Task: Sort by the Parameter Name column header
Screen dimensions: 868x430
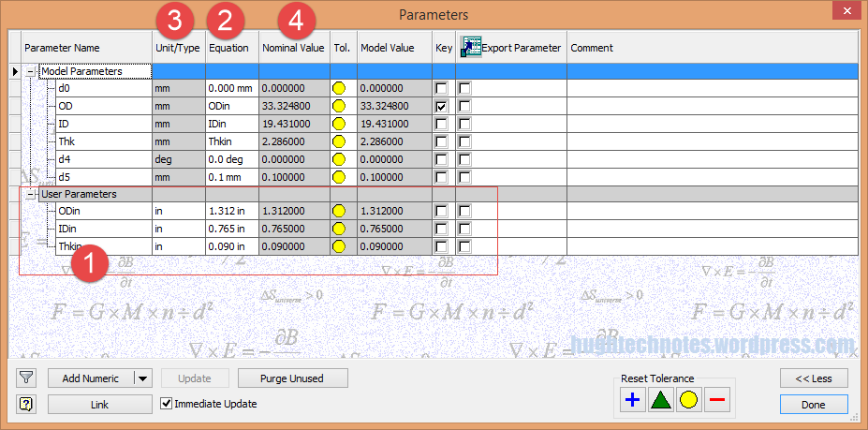Action: (x=62, y=48)
